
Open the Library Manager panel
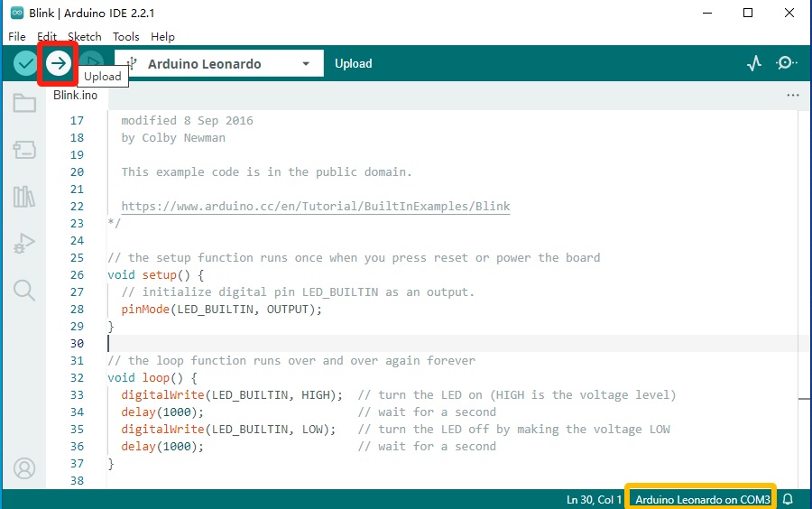pyautogui.click(x=24, y=196)
